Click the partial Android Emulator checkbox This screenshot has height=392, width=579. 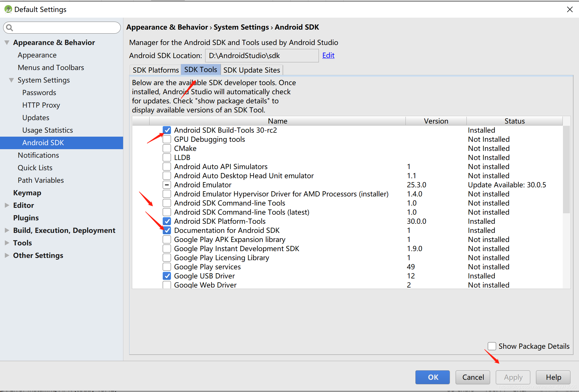(167, 184)
